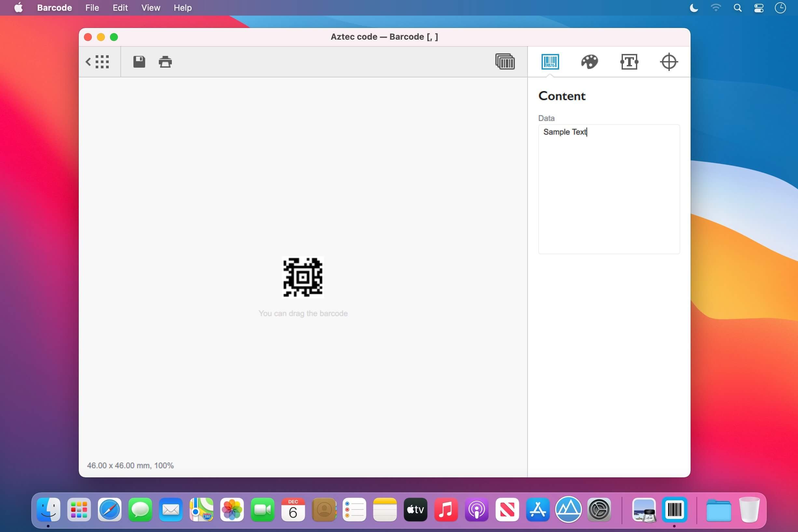
Task: Open the Barcode application menu
Action: pyautogui.click(x=54, y=7)
